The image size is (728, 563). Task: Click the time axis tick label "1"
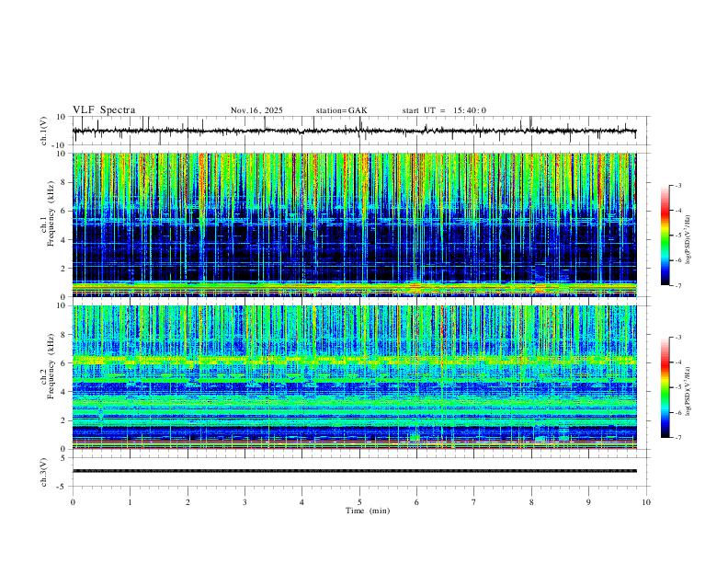[x=130, y=502]
